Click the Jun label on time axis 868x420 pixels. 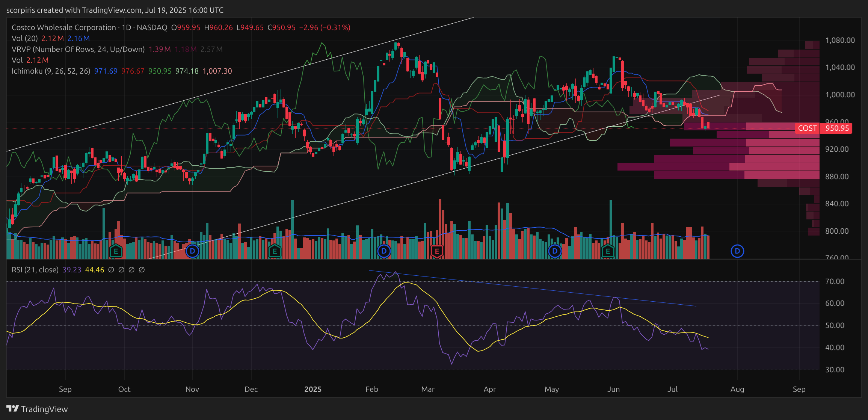pos(614,389)
